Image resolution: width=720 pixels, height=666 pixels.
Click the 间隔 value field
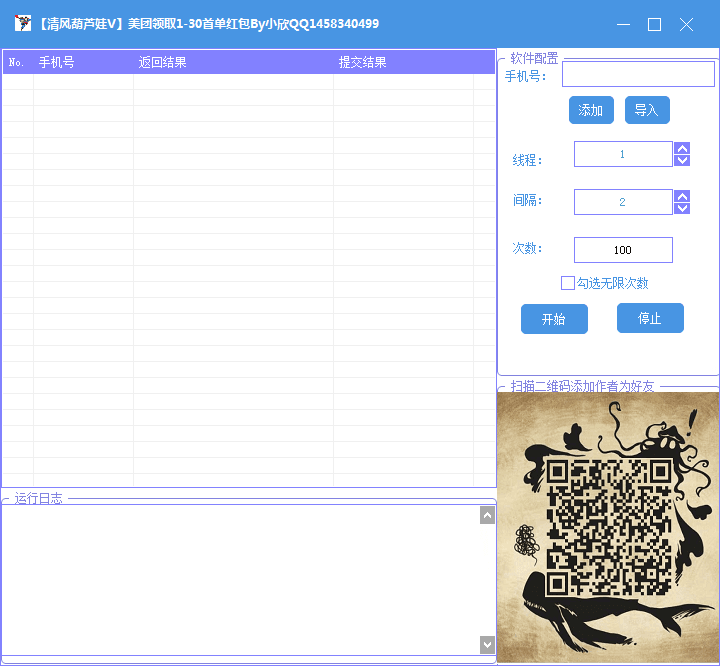coord(623,202)
